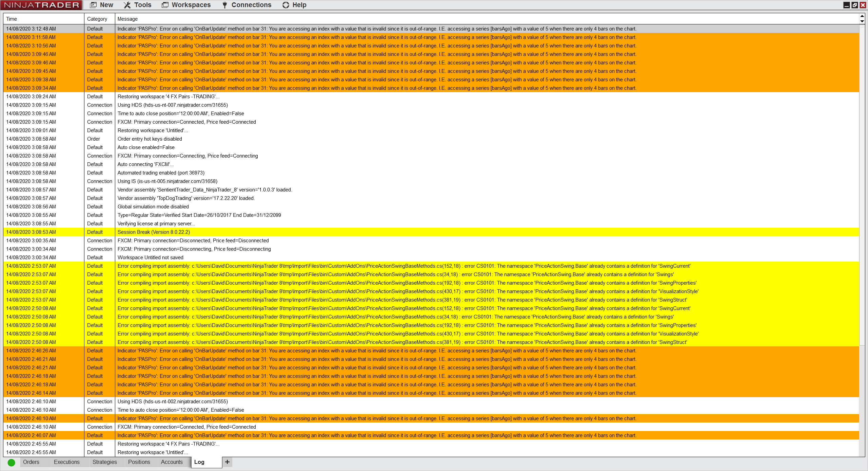Select the 'Session Break (Version 8.0.22.2)' row
Viewport: 868px width, 471px height.
431,232
